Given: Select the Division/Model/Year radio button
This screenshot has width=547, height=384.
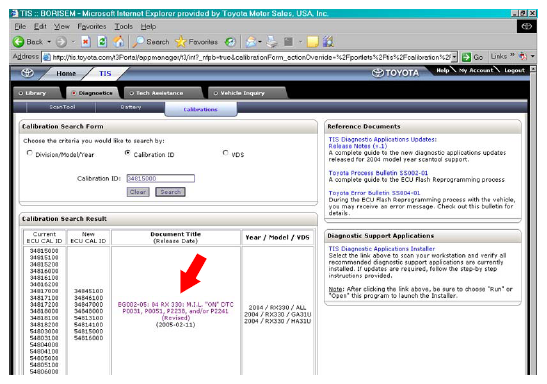Looking at the screenshot, I should click(x=30, y=153).
